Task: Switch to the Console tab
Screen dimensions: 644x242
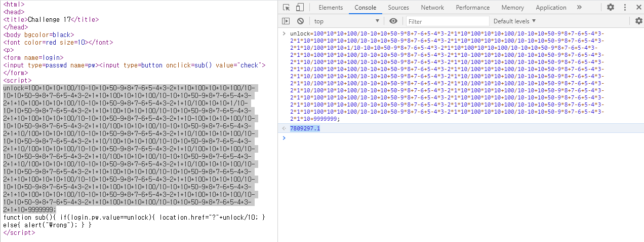Action: pyautogui.click(x=365, y=7)
